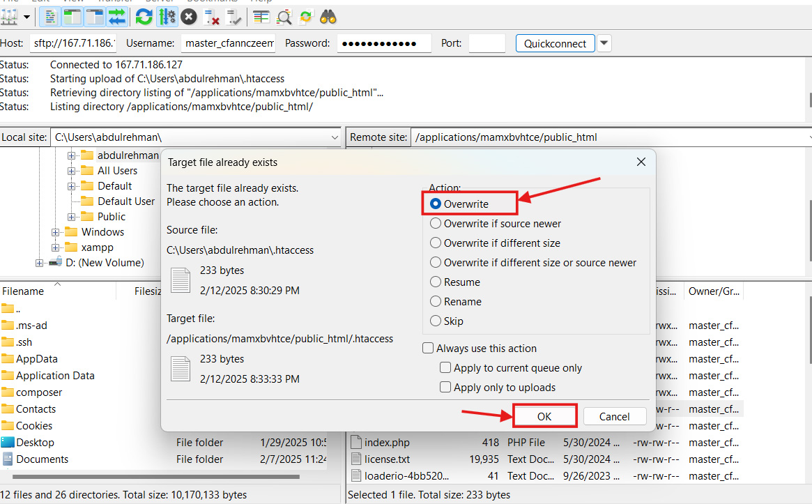Open the Local site path dropdown

coord(335,137)
